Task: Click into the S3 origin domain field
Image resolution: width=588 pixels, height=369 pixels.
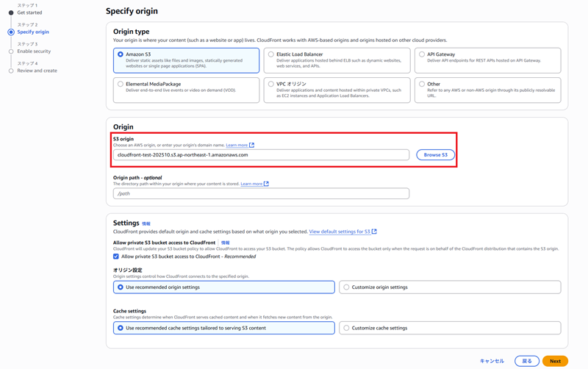Action: point(261,155)
